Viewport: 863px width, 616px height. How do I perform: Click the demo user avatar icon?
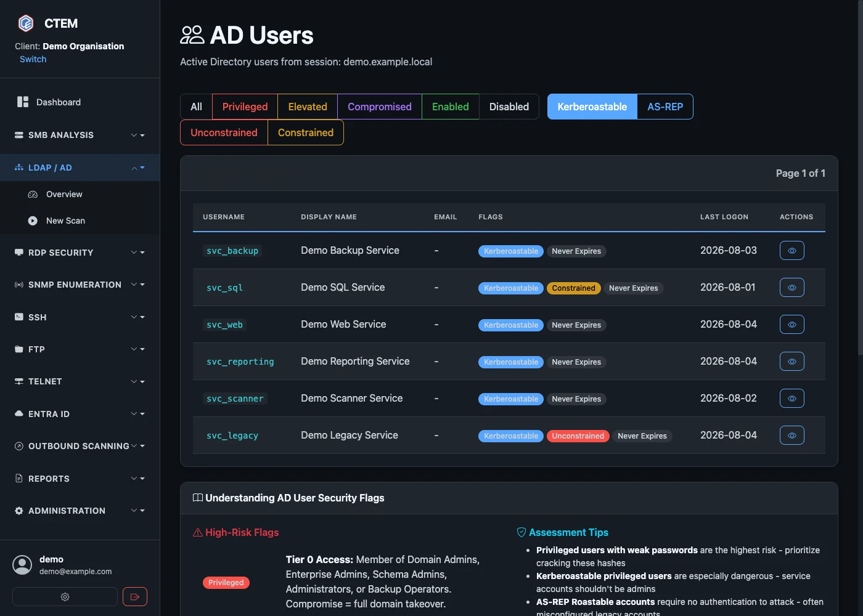click(22, 565)
